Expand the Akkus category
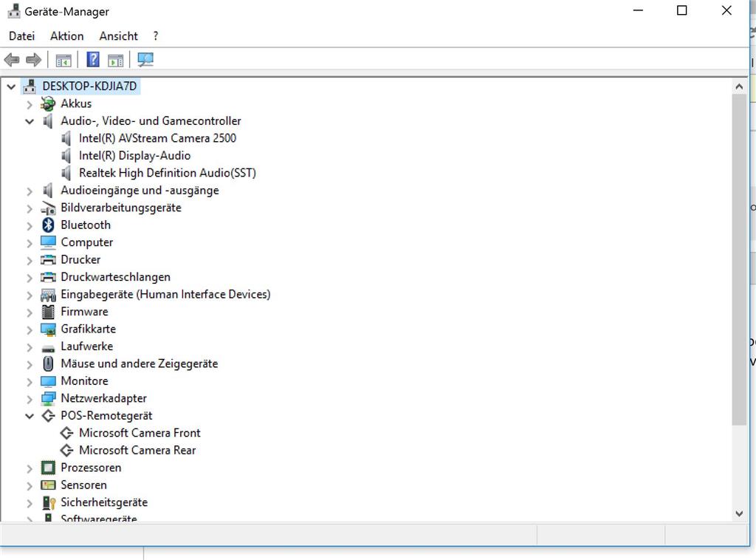 (30, 104)
